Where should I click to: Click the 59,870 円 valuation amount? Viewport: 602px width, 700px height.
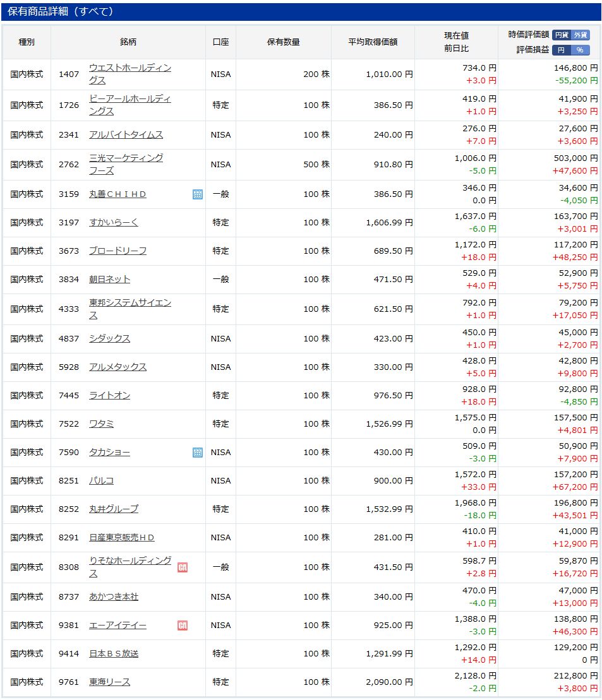click(579, 561)
